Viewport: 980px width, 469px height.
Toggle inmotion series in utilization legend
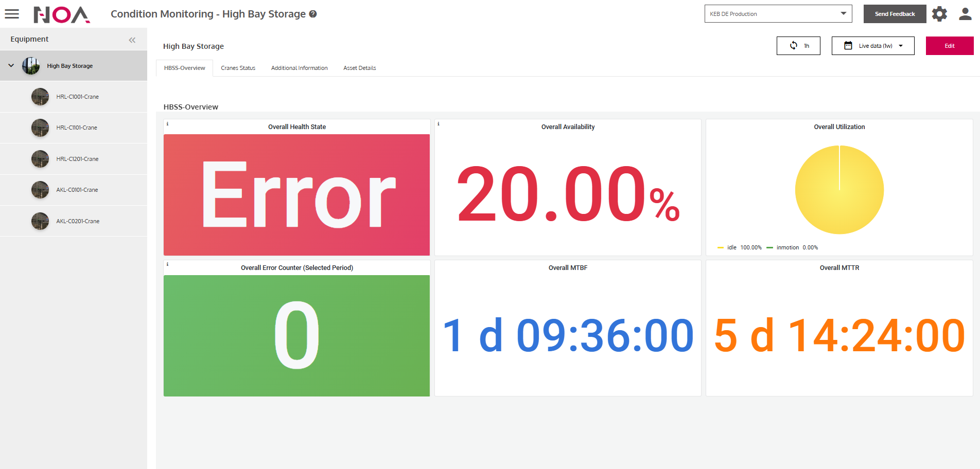(787, 247)
